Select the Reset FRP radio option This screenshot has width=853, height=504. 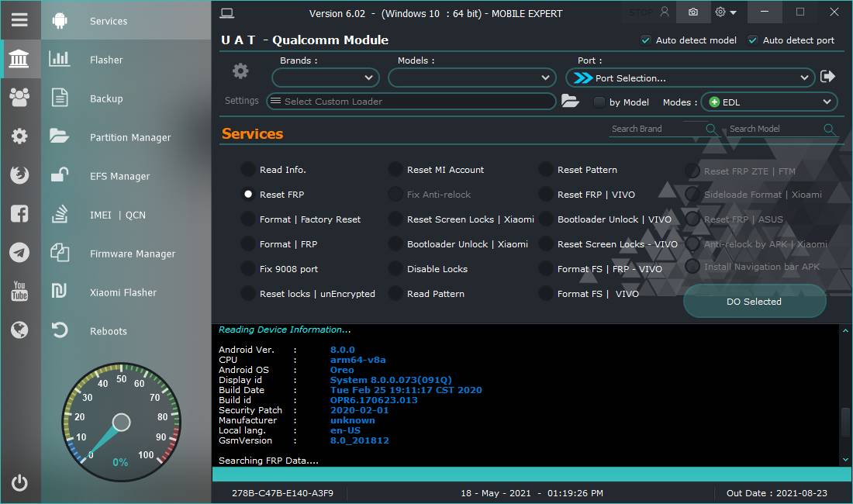[248, 194]
